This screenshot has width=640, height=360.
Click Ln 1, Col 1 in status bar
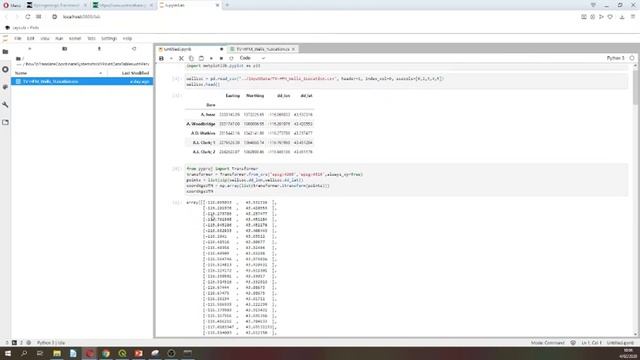pyautogui.click(x=591, y=343)
